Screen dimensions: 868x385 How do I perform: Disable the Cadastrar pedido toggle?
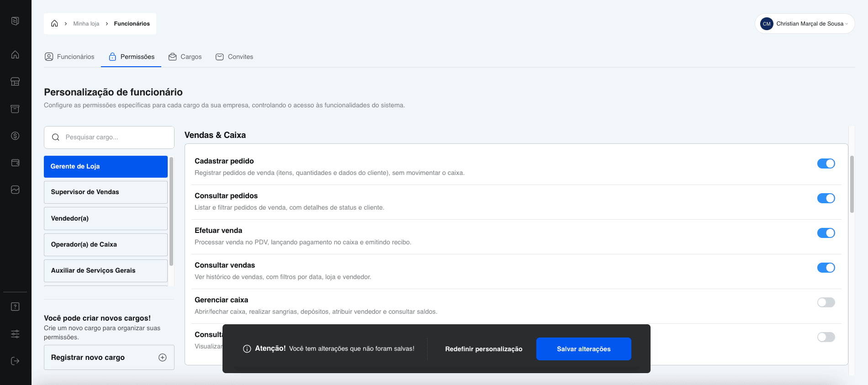point(826,163)
